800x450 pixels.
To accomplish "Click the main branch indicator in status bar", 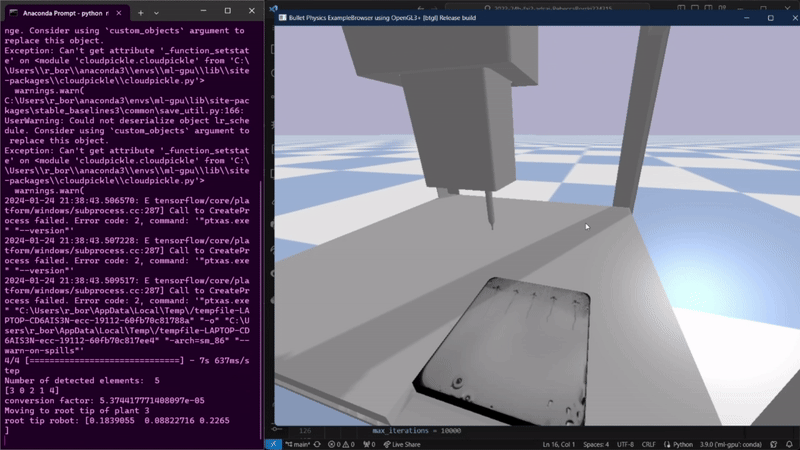I will click(298, 444).
